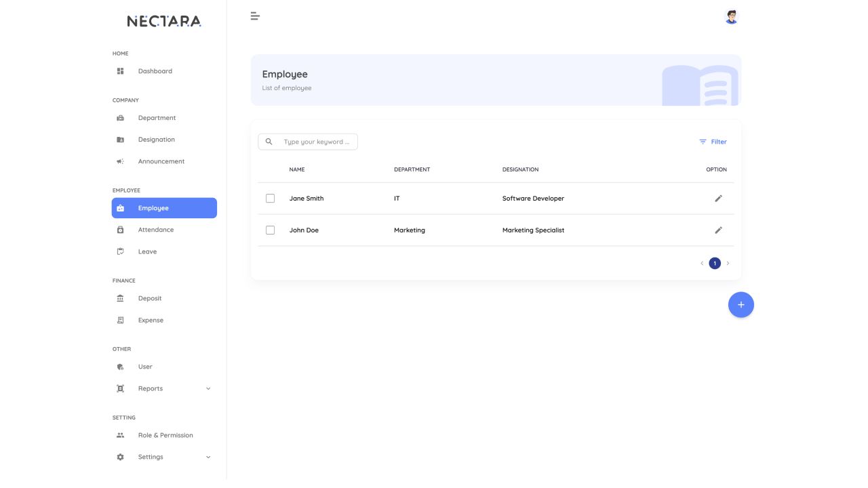Click the Deposit bank icon

[x=121, y=298]
